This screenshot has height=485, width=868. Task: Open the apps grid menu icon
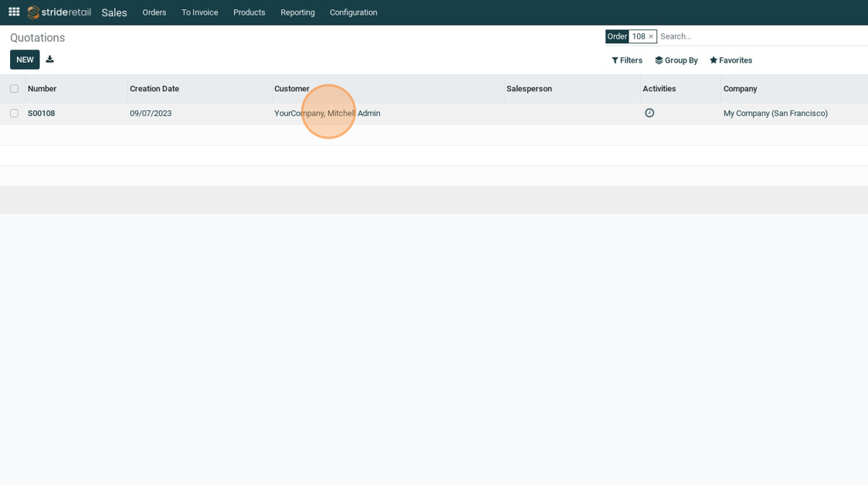(14, 12)
